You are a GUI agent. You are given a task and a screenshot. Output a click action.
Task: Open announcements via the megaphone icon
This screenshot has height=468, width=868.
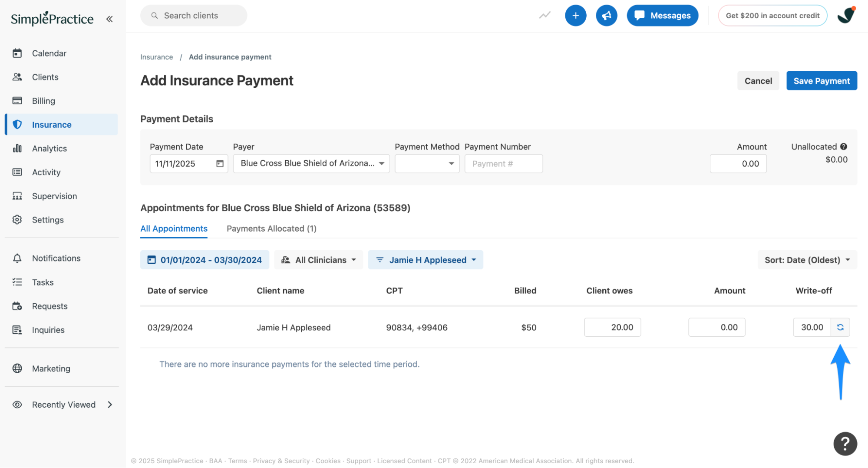coord(606,16)
